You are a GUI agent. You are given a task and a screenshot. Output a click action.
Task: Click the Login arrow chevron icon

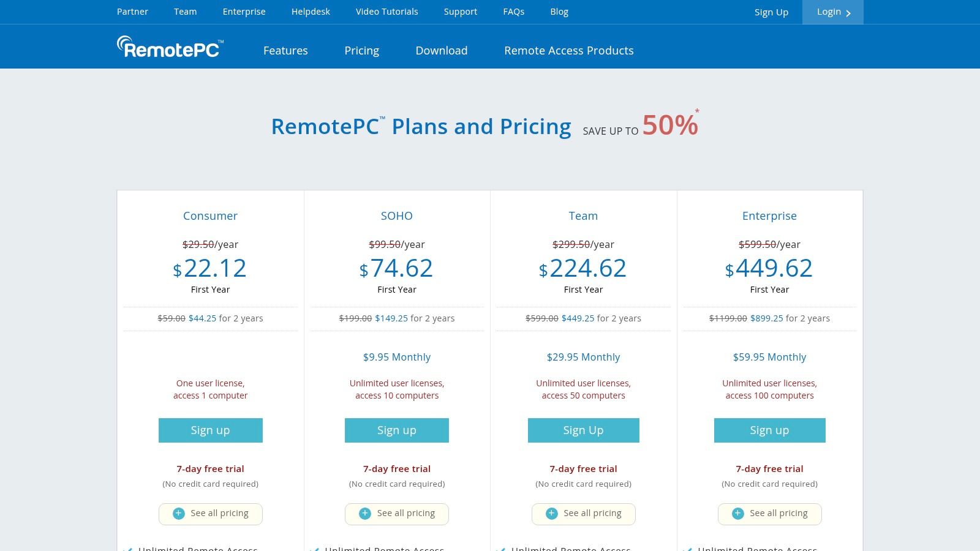[x=848, y=13]
